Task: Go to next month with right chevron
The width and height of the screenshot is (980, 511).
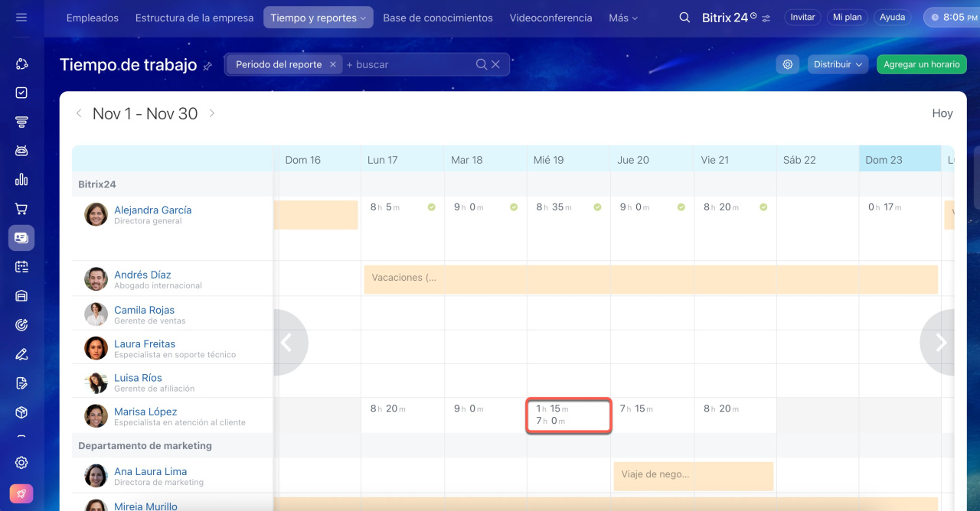Action: point(212,113)
